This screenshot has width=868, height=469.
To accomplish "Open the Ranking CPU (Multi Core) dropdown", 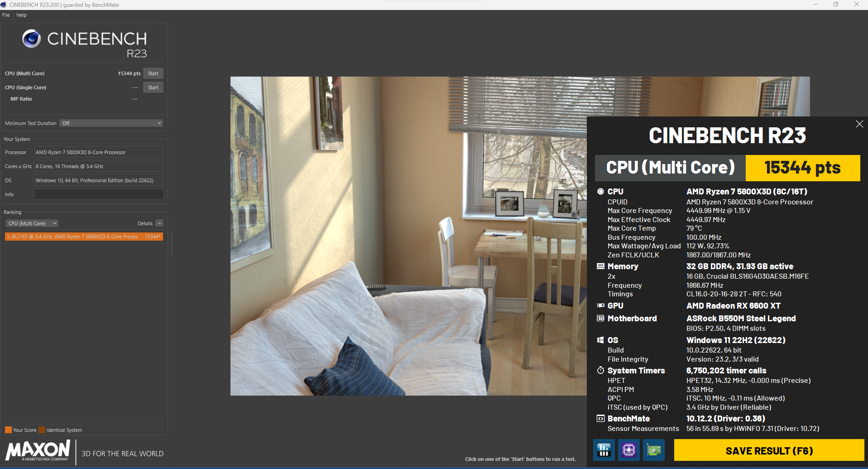I will [x=32, y=223].
